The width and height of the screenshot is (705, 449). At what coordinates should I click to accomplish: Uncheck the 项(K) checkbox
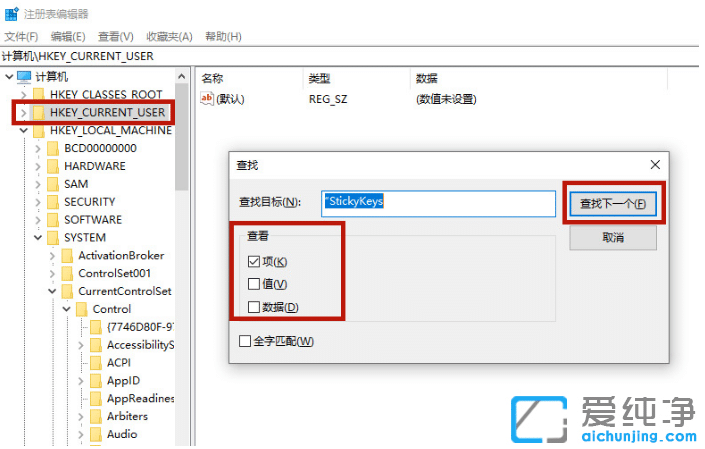(x=254, y=262)
